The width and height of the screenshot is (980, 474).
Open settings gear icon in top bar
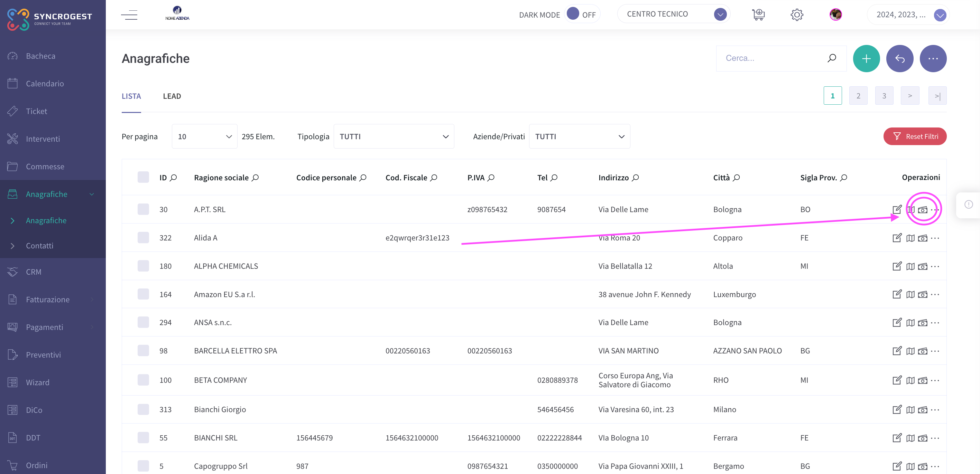point(797,15)
